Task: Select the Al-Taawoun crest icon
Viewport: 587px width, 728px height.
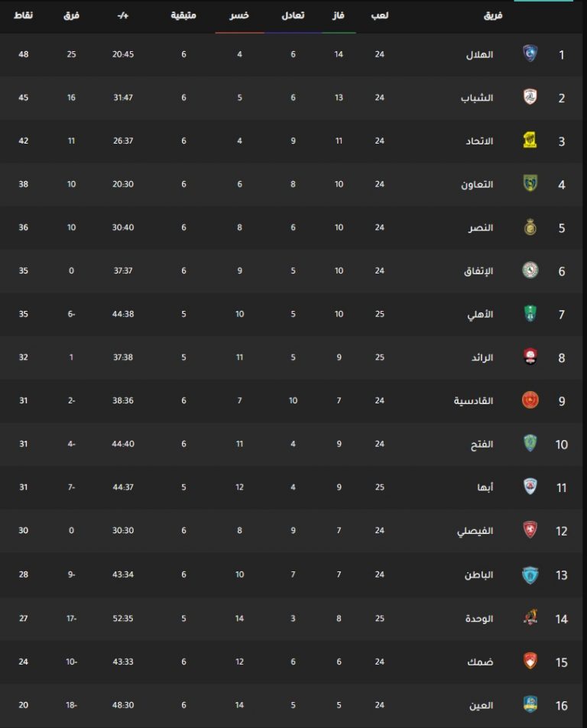Action: pyautogui.click(x=530, y=183)
